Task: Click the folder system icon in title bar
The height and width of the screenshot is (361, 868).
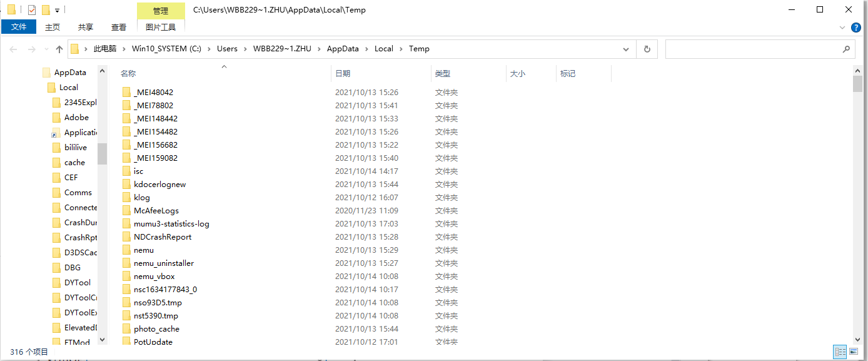Action: (11, 9)
